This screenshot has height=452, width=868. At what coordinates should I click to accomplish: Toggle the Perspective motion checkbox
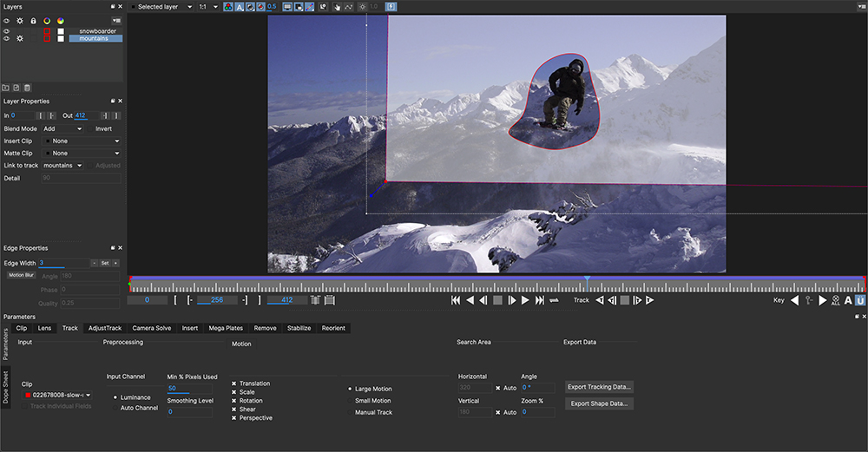pos(235,418)
